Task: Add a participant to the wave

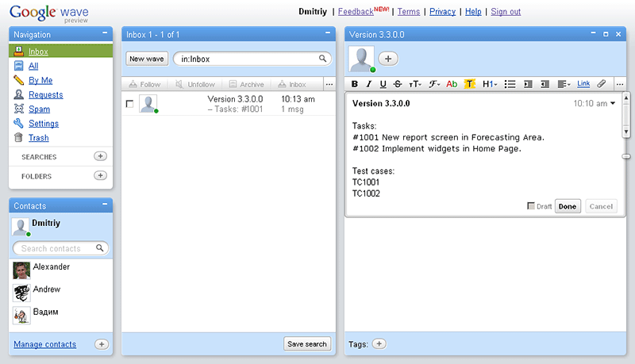Action: click(388, 59)
